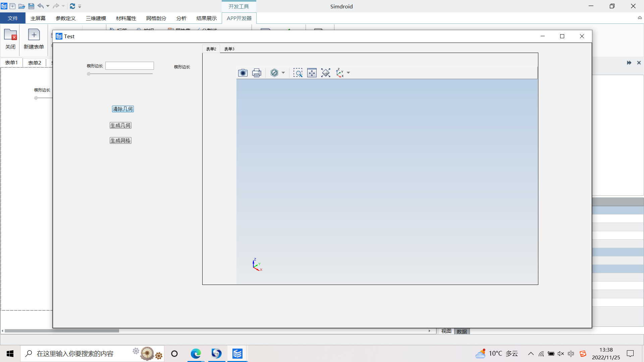Click the Windows taskbar search box
This screenshot has width=644, height=362.
point(92,354)
